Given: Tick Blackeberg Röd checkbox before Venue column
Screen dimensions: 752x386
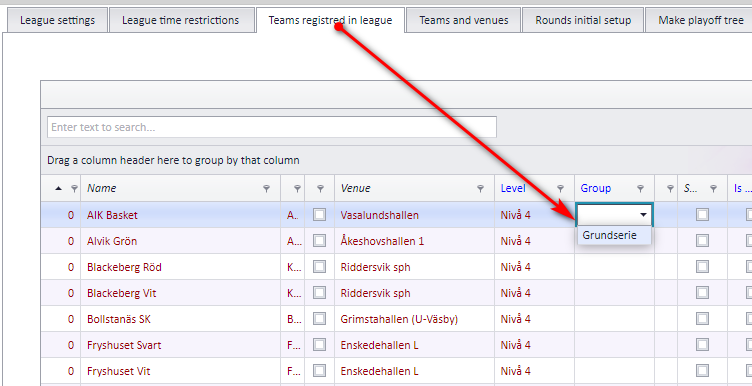Looking at the screenshot, I should (319, 266).
